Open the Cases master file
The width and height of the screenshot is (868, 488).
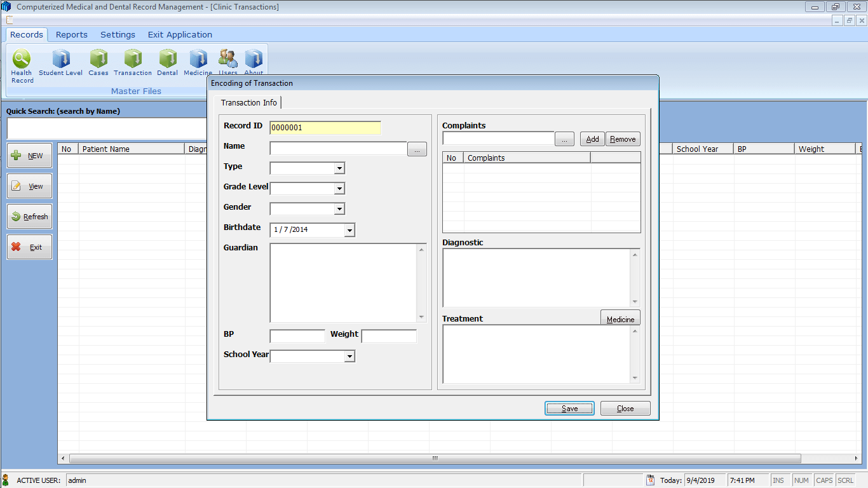click(x=98, y=63)
